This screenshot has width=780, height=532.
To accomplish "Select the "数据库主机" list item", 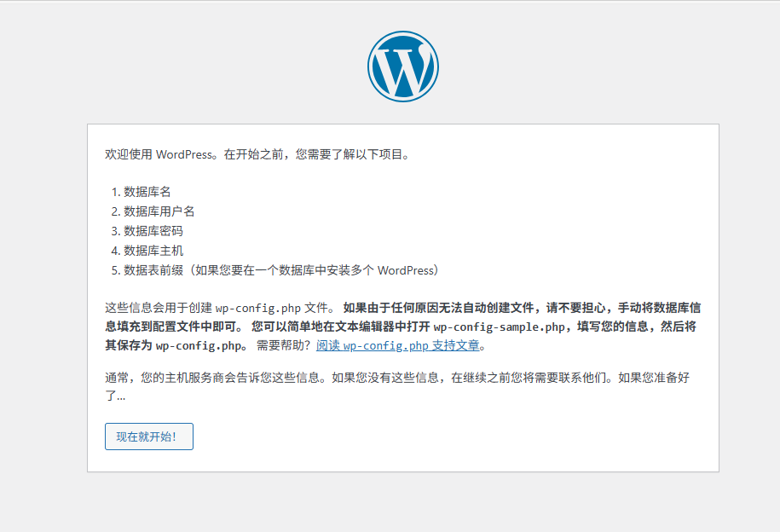I will pos(153,251).
